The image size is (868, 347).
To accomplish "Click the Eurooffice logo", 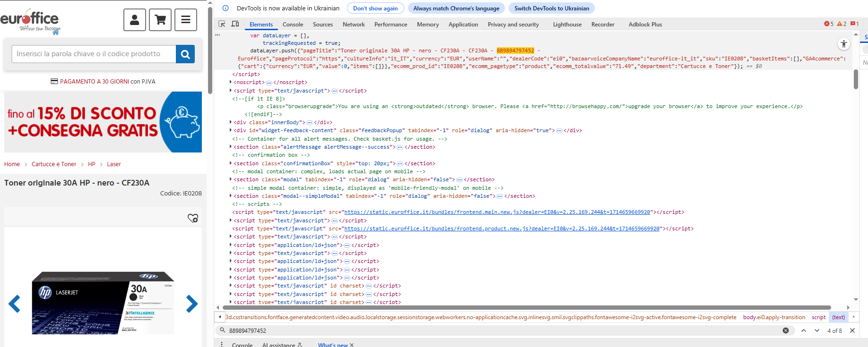I will point(30,21).
